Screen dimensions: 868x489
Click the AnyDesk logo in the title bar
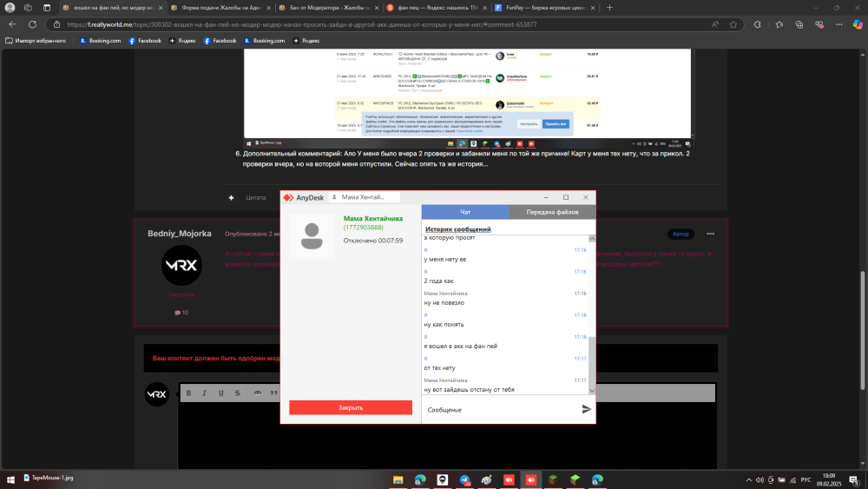coord(288,198)
